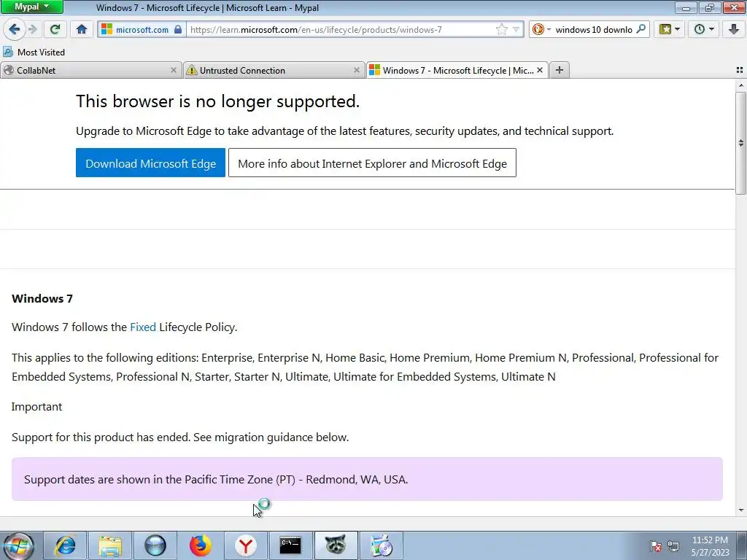
Task: Click More info about Internet Explorer and Microsoft Edge
Action: pyautogui.click(x=372, y=163)
